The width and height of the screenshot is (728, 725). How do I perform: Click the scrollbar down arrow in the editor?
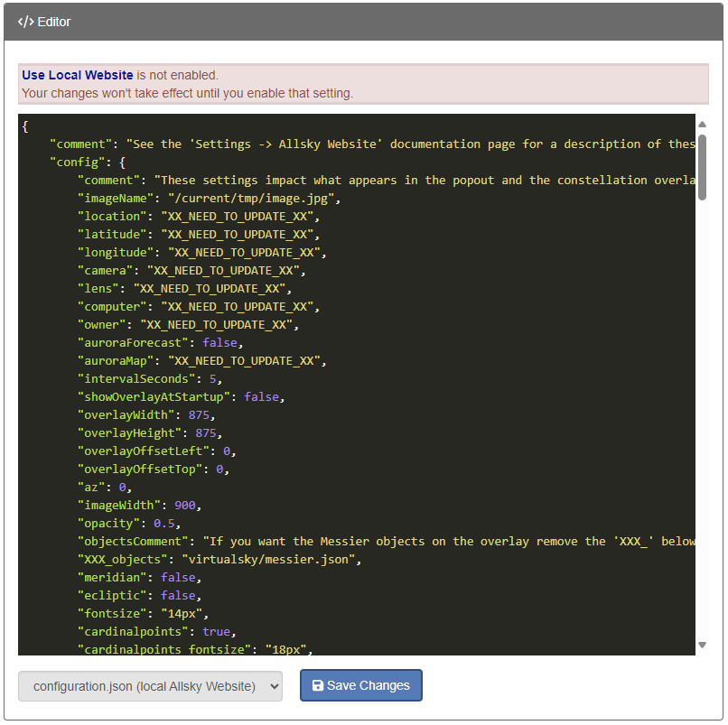702,645
